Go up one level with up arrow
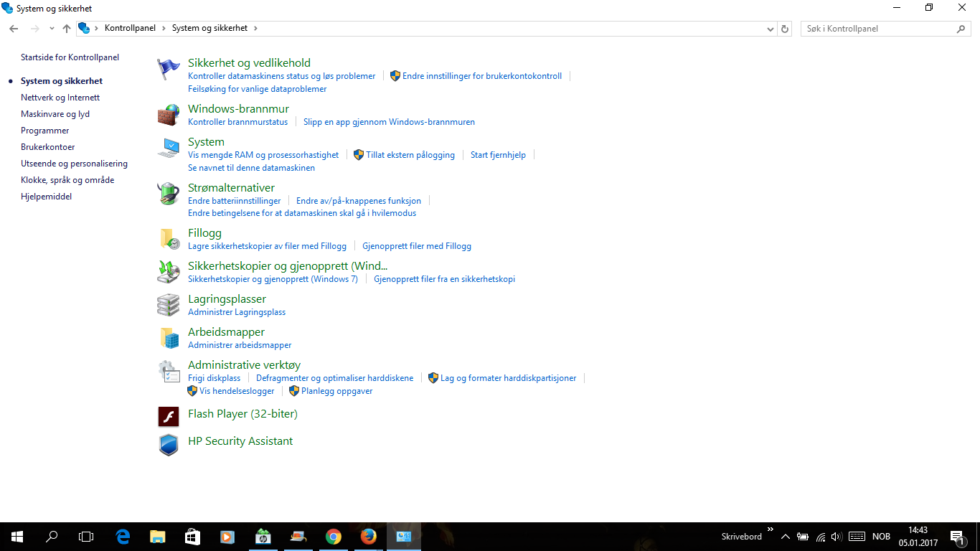 [x=67, y=29]
